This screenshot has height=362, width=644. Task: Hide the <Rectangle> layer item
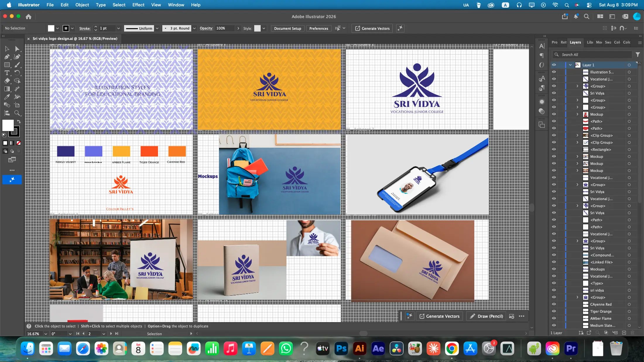554,149
